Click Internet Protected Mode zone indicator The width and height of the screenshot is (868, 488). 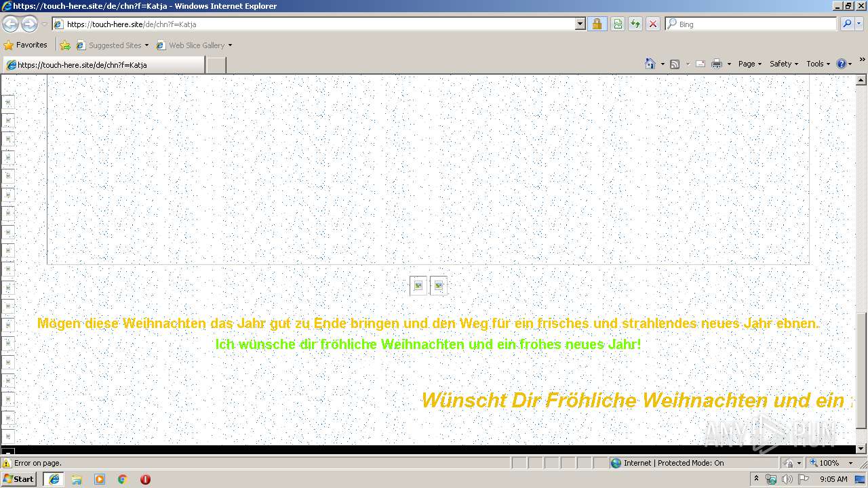pos(667,463)
